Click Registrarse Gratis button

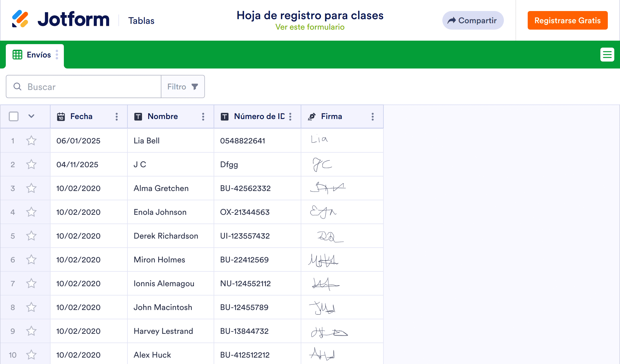click(567, 20)
